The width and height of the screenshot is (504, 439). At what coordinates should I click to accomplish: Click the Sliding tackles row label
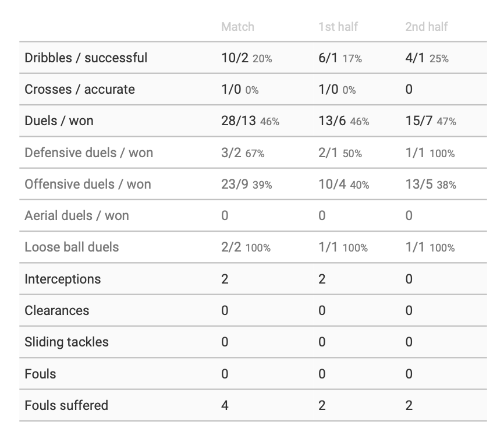pyautogui.click(x=66, y=342)
